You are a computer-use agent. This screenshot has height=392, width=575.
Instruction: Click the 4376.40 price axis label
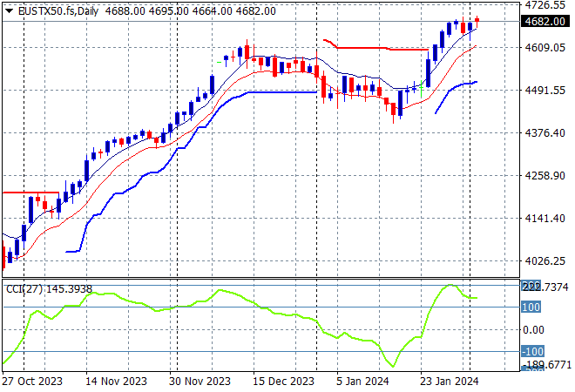pos(546,132)
